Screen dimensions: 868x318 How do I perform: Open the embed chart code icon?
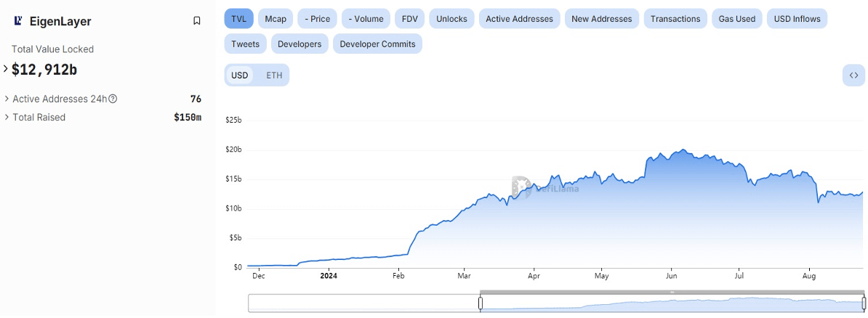coord(853,75)
